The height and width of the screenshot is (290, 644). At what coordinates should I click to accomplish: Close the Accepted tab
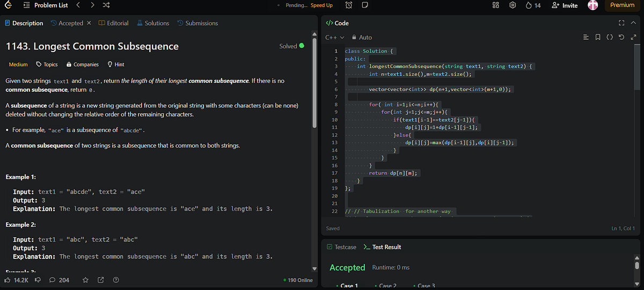click(89, 23)
